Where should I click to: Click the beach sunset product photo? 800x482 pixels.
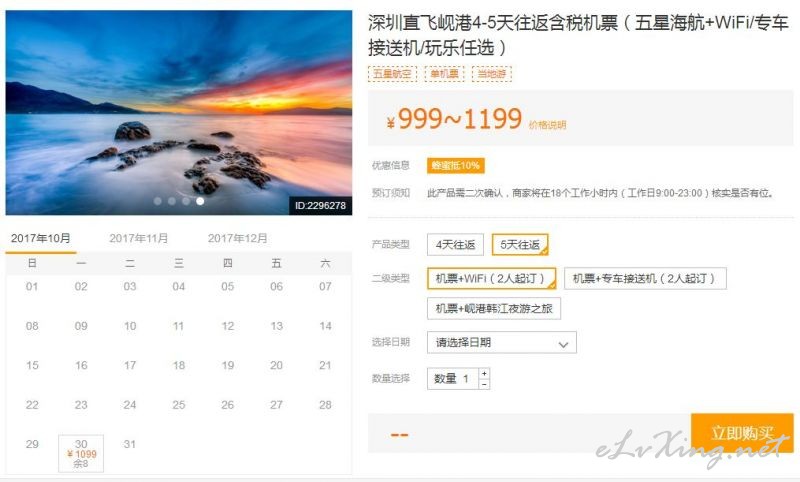pos(179,113)
